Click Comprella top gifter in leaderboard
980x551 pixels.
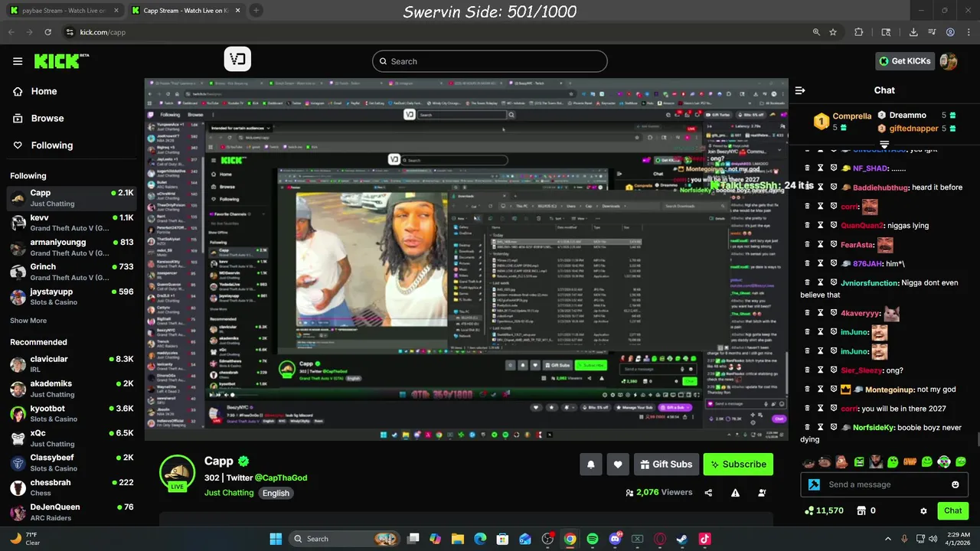(842, 121)
